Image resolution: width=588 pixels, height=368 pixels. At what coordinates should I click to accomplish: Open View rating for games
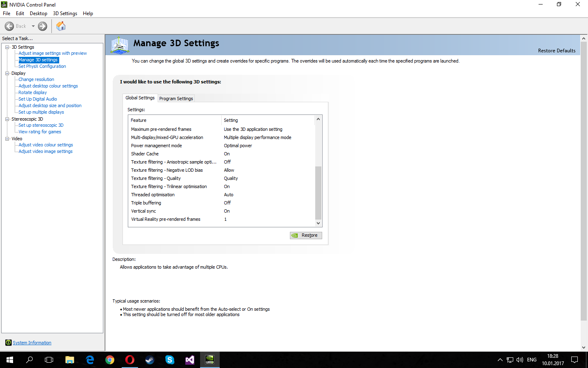click(x=40, y=132)
